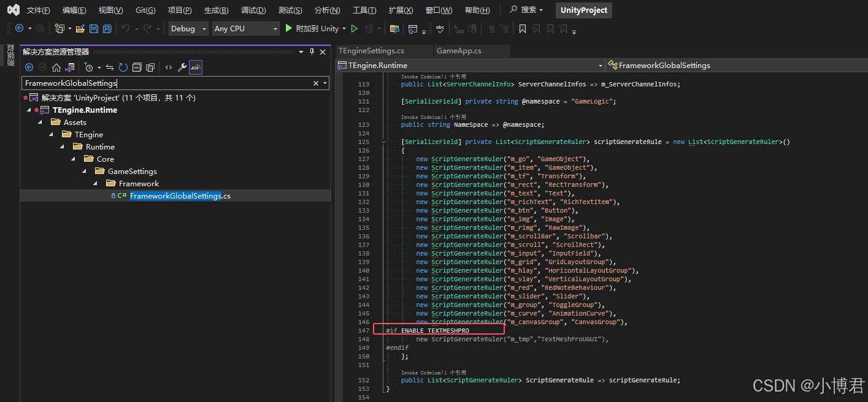
Task: Save all files with Save All icon
Action: [107, 28]
